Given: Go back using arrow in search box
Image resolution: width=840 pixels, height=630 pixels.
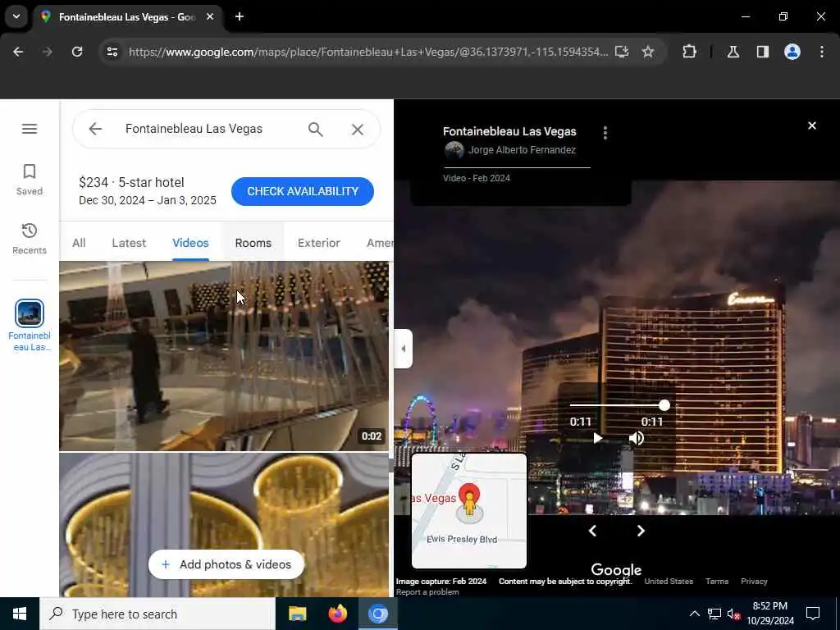Looking at the screenshot, I should 95,129.
